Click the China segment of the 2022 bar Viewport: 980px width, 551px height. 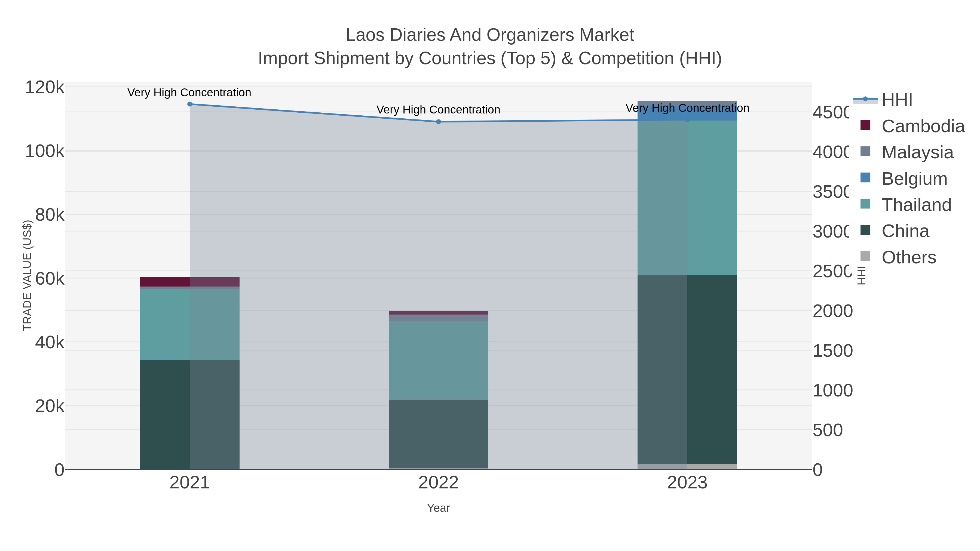[438, 434]
